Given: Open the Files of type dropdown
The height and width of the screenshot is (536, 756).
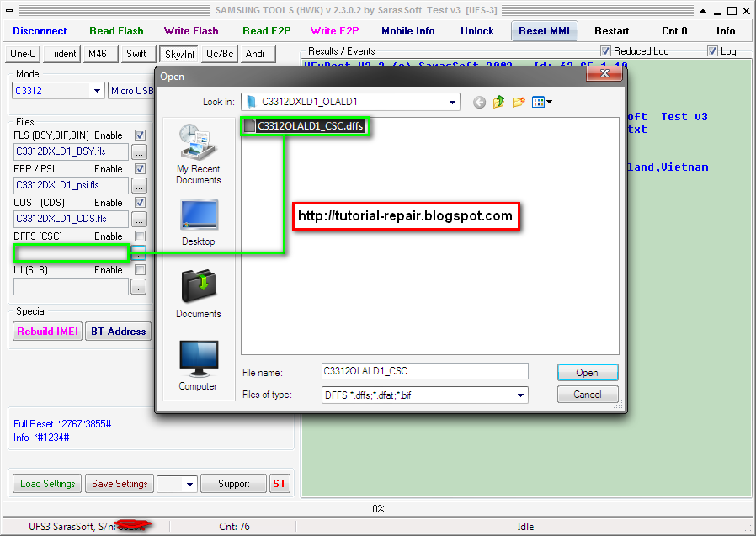Looking at the screenshot, I should pyautogui.click(x=521, y=394).
